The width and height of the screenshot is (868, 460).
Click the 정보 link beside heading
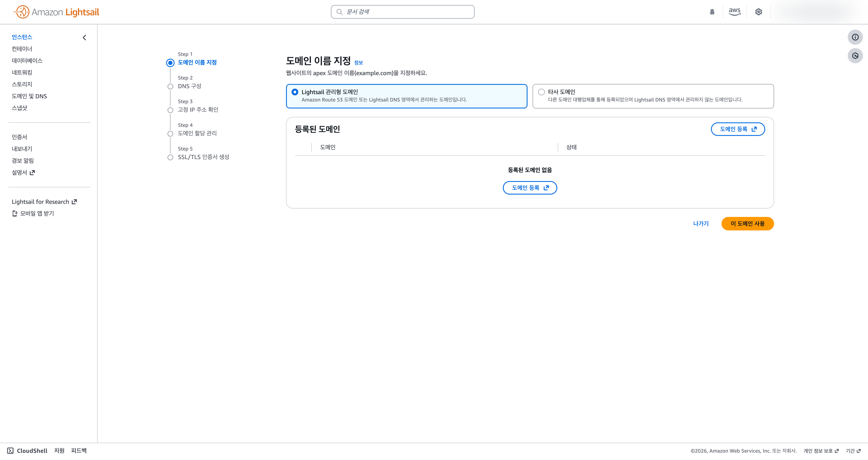(358, 63)
